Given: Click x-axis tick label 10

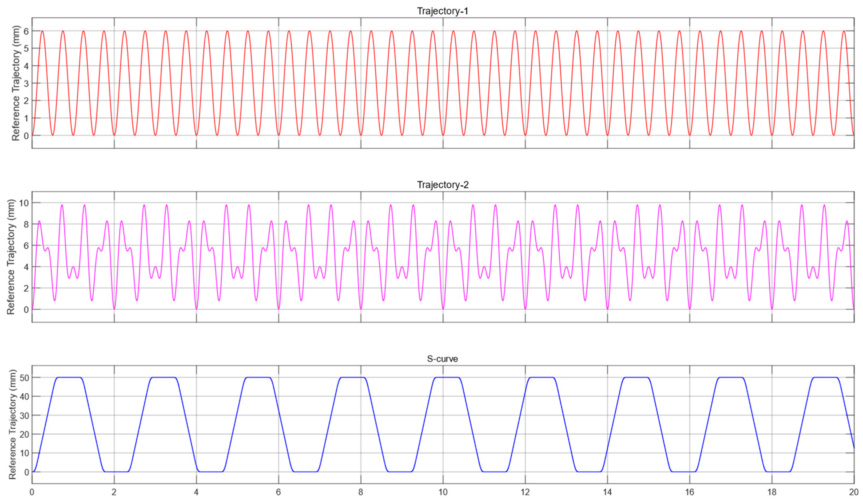Looking at the screenshot, I should click(x=443, y=492).
